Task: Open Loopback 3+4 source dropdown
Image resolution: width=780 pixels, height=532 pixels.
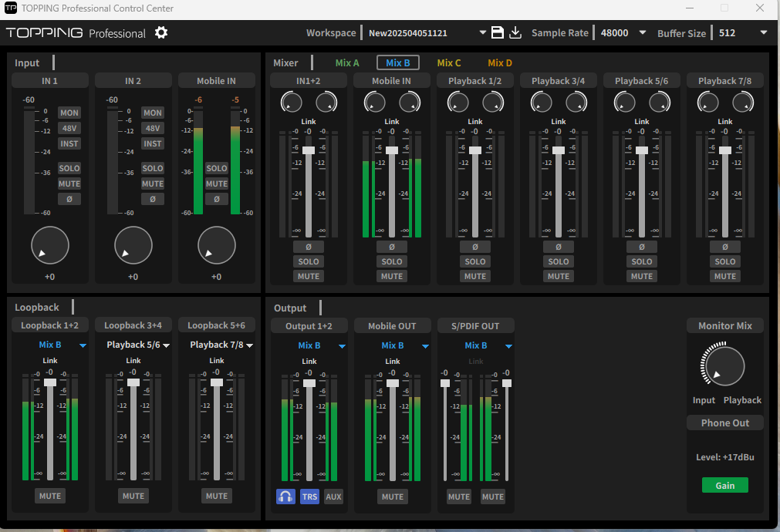Action: coord(166,345)
